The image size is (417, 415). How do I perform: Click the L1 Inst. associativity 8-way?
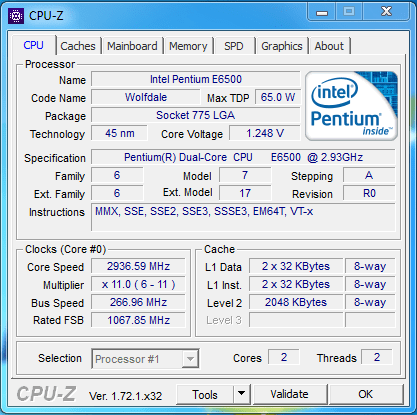370,284
